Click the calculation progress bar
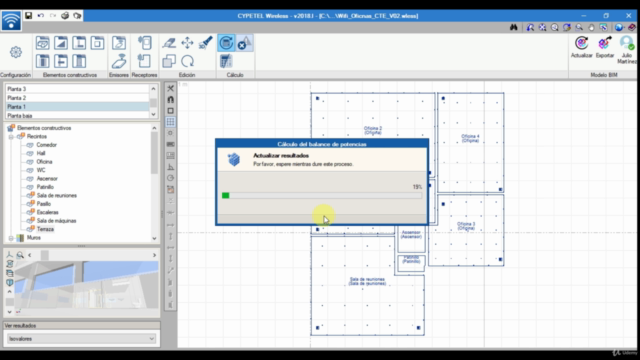 point(322,196)
